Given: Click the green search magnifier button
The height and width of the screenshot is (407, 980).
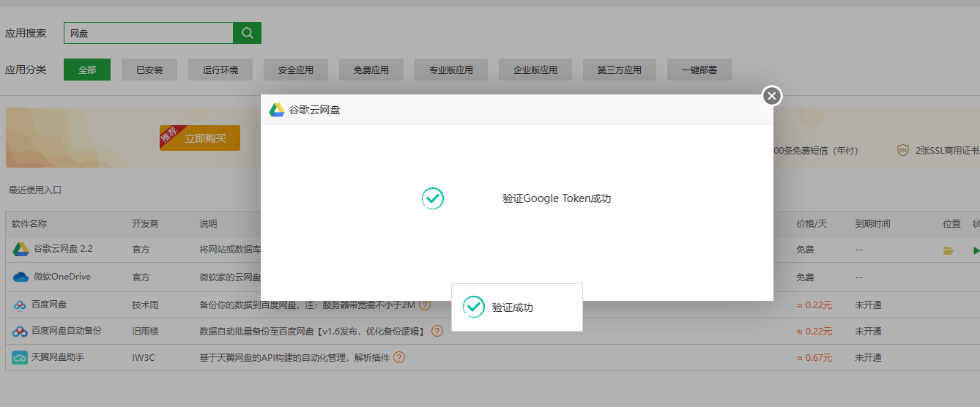Looking at the screenshot, I should click(248, 33).
